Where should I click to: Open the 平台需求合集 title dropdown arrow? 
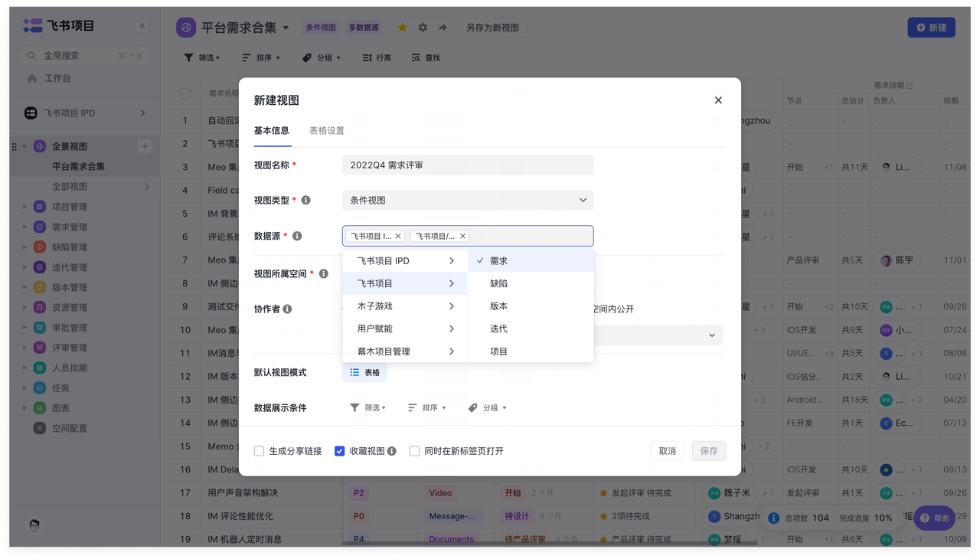(286, 28)
